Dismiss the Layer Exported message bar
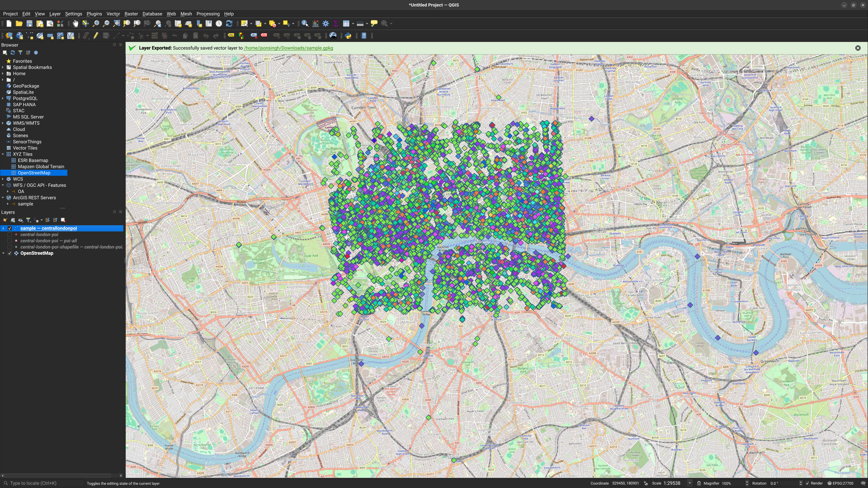Viewport: 868px width, 488px height. (858, 48)
